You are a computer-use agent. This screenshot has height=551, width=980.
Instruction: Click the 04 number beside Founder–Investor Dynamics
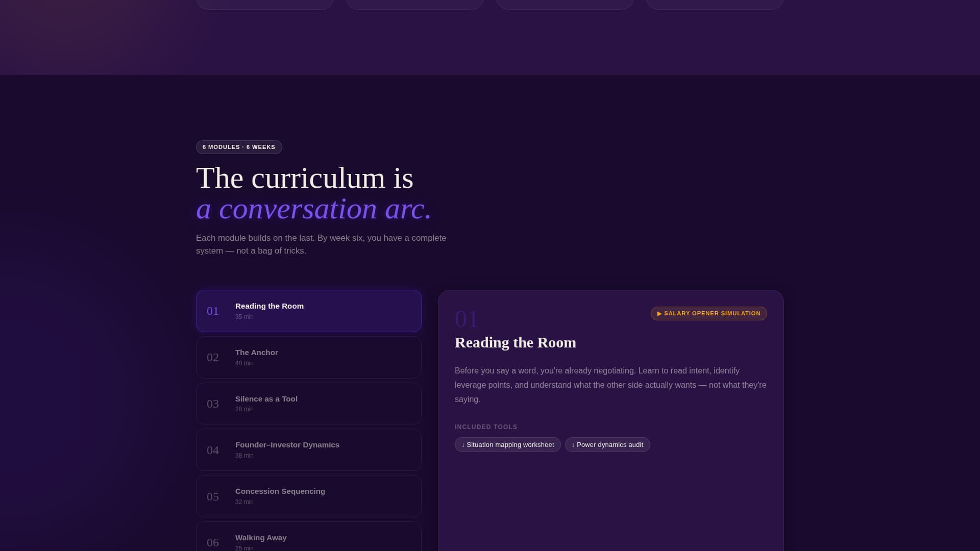click(213, 450)
